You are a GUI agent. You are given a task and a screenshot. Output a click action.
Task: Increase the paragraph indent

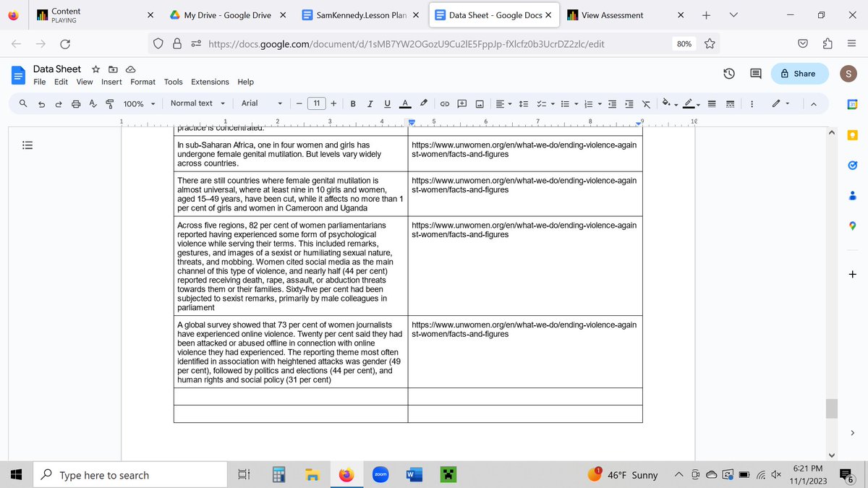[629, 103]
